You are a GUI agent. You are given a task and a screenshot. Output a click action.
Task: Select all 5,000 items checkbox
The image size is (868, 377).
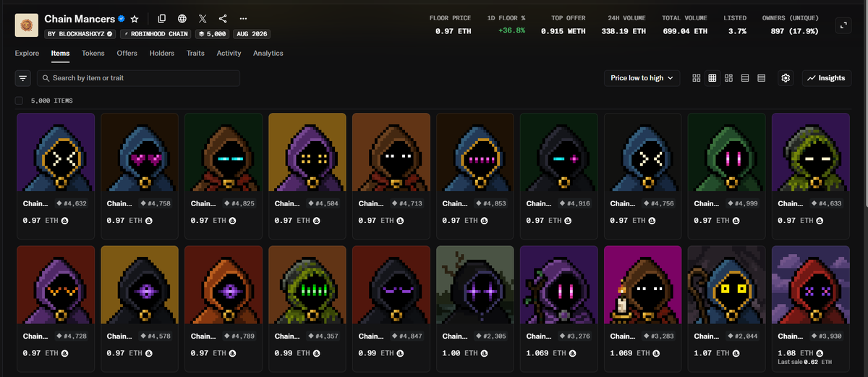coord(19,101)
